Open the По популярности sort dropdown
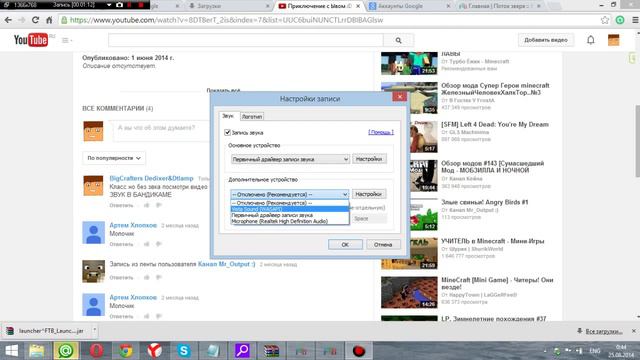This screenshot has width=640, height=360. click(114, 158)
